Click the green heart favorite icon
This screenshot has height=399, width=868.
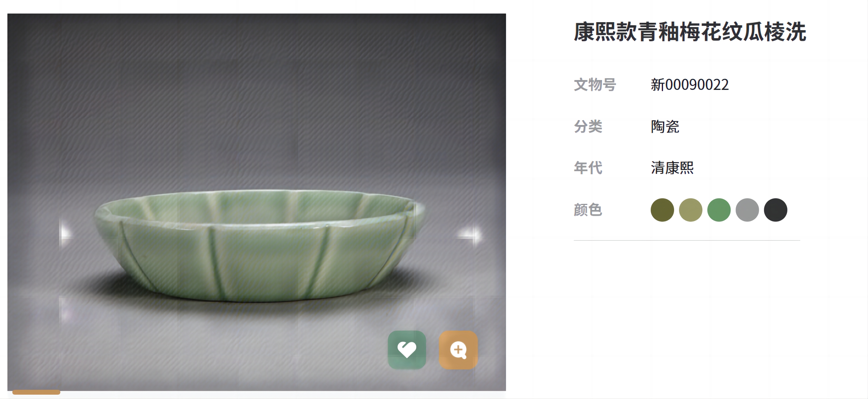click(407, 350)
